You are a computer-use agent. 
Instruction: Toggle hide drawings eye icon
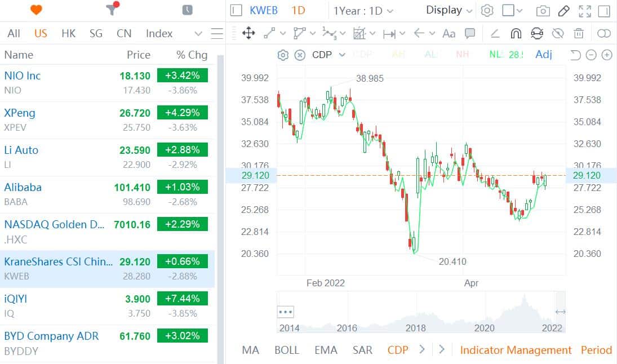558,34
